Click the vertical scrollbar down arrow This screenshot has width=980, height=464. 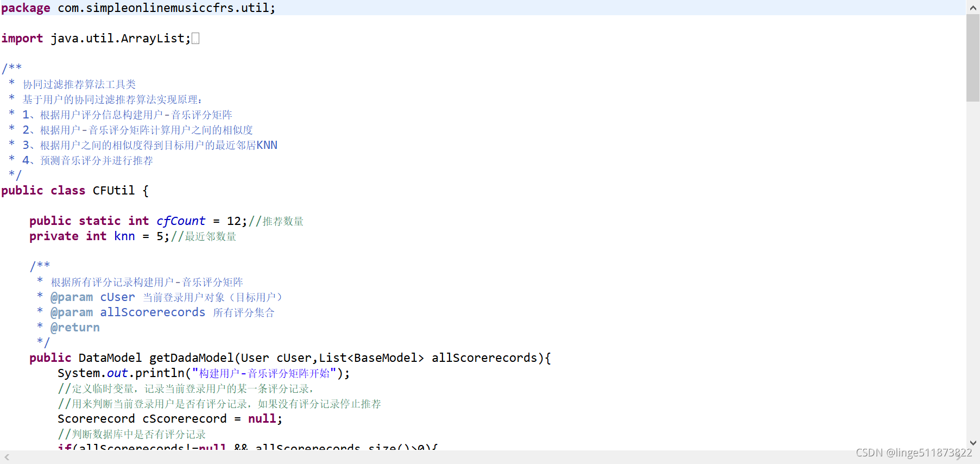click(973, 443)
